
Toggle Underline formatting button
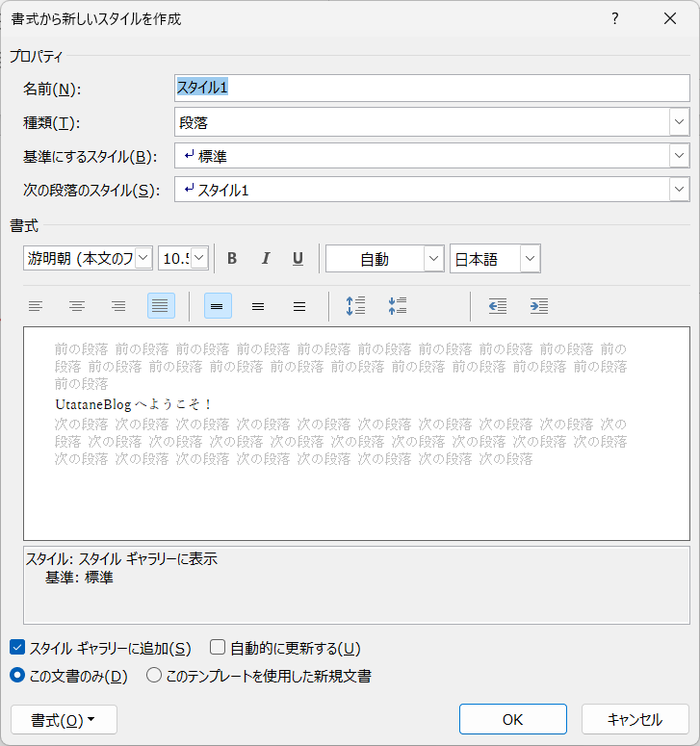[x=298, y=258]
